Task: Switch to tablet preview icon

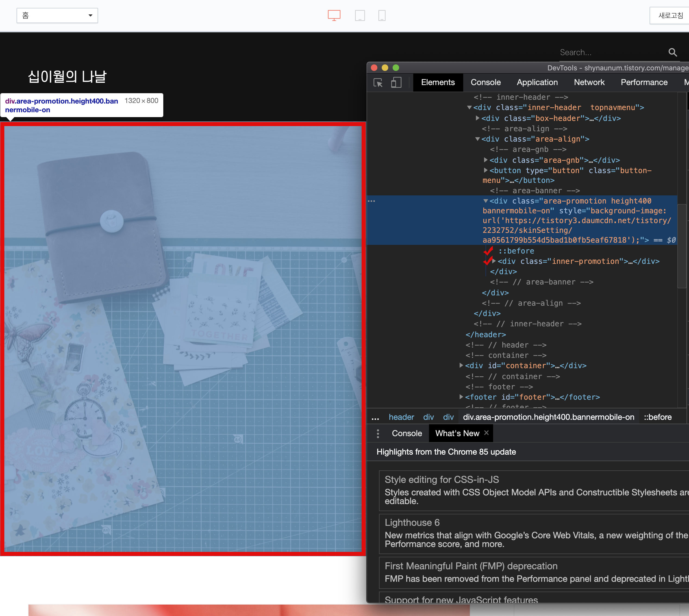Action: pyautogui.click(x=359, y=15)
